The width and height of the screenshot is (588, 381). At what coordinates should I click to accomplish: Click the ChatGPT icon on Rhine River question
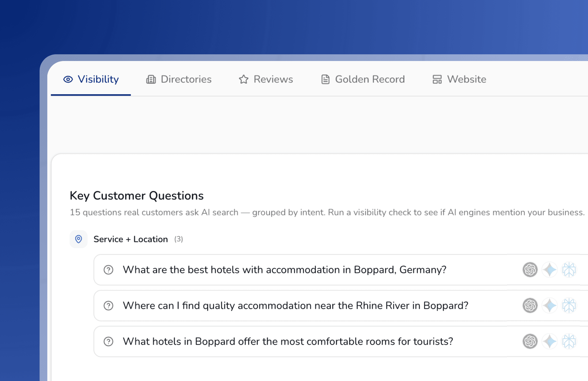tap(530, 306)
